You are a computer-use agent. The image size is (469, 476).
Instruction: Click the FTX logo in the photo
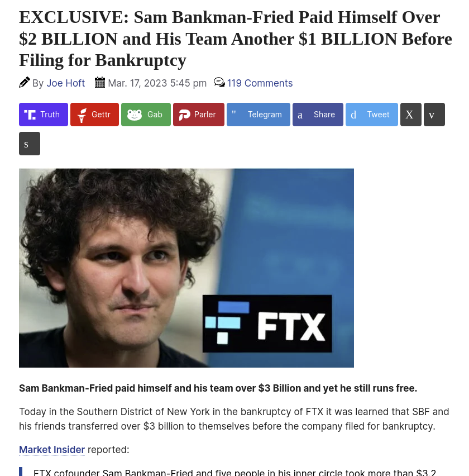[267, 323]
